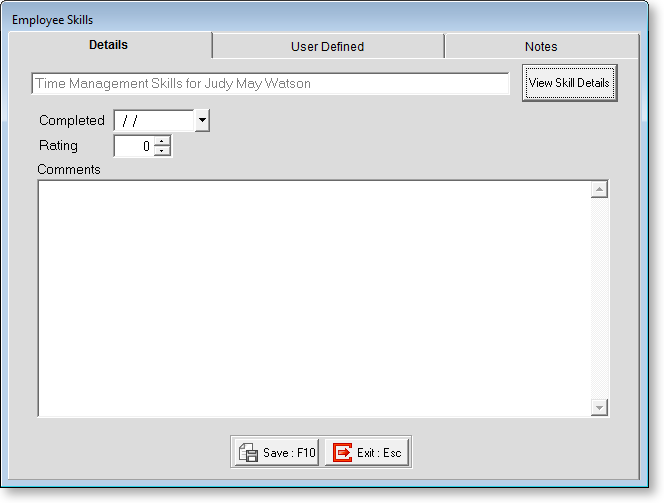
Task: Click the Comments label above the textbox
Action: click(69, 169)
